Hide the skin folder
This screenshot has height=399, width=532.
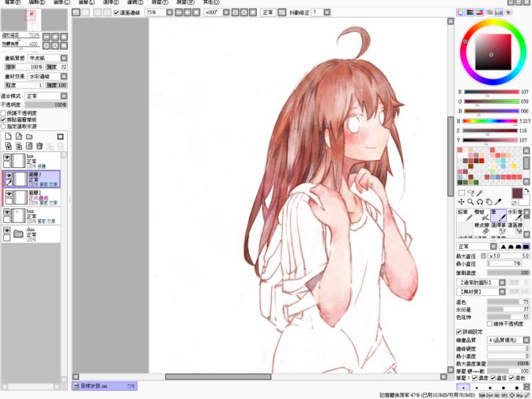coord(7,230)
